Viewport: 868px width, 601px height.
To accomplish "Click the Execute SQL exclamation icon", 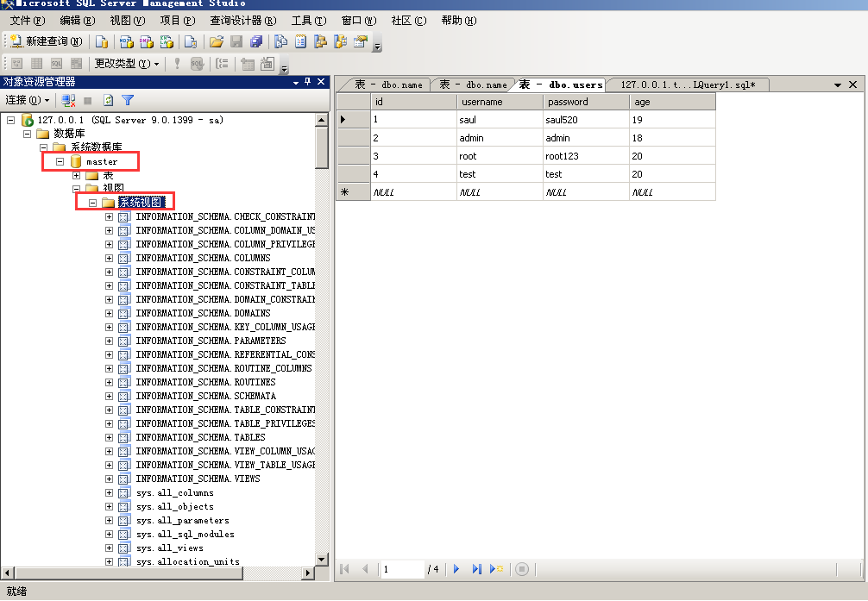I will click(x=177, y=64).
